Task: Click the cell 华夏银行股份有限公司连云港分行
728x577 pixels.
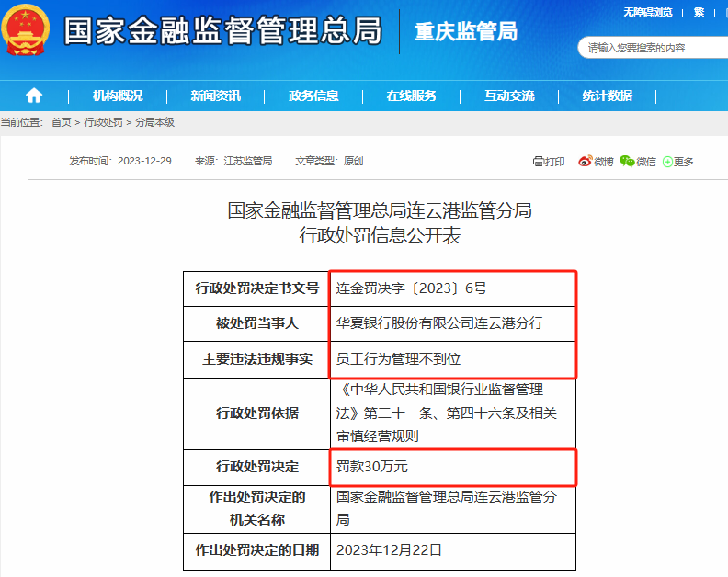Action: 453,323
